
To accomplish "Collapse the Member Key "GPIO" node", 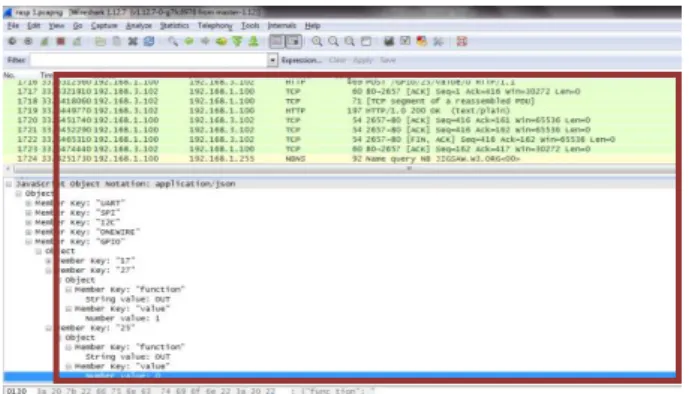I will (x=29, y=242).
